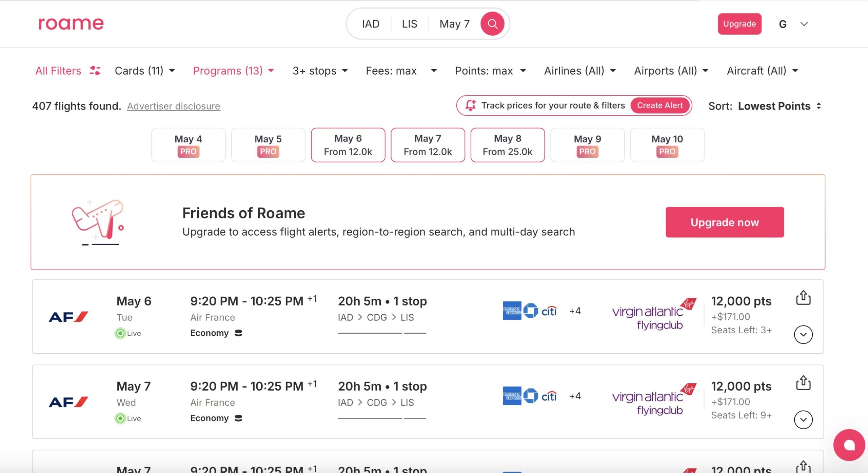The height and width of the screenshot is (473, 868).
Task: Click Seats Left: 9+ text
Action: click(742, 415)
